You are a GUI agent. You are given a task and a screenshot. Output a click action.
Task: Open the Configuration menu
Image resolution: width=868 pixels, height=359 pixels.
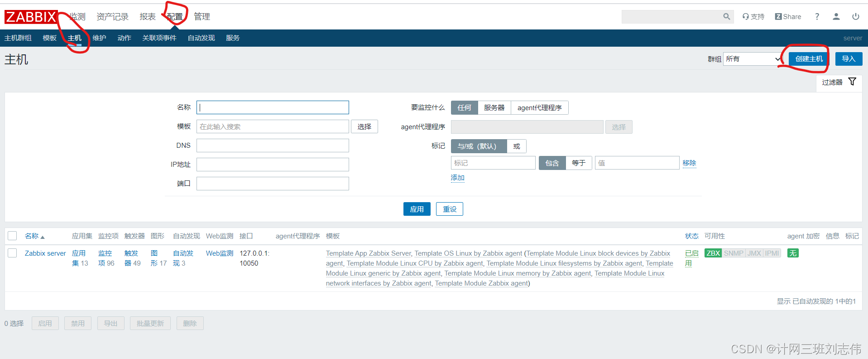pyautogui.click(x=175, y=17)
